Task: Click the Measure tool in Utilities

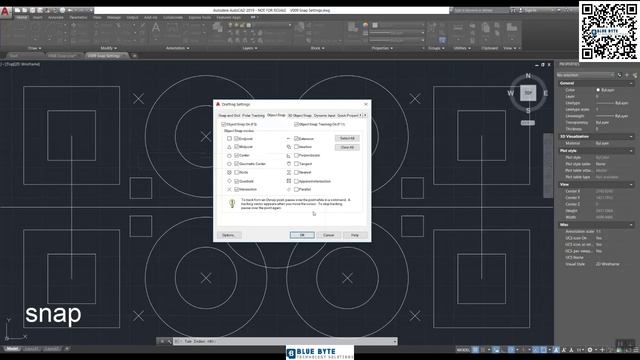Action: (x=458, y=28)
